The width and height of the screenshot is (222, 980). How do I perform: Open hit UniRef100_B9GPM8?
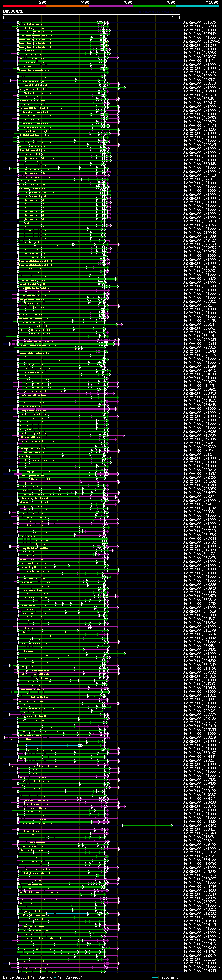(199, 26)
